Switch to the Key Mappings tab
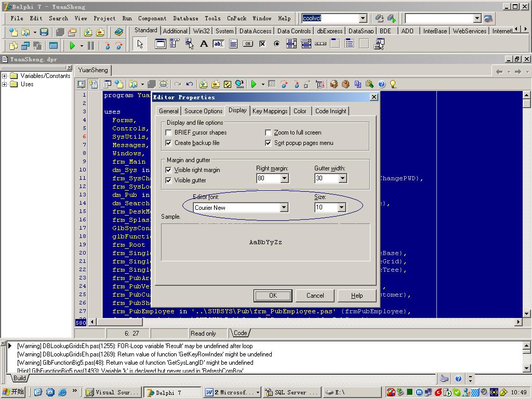 click(270, 111)
